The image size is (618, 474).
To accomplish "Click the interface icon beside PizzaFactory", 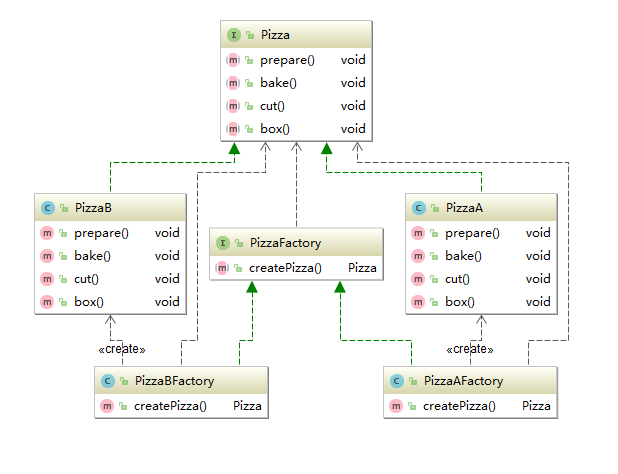I will pos(223,243).
